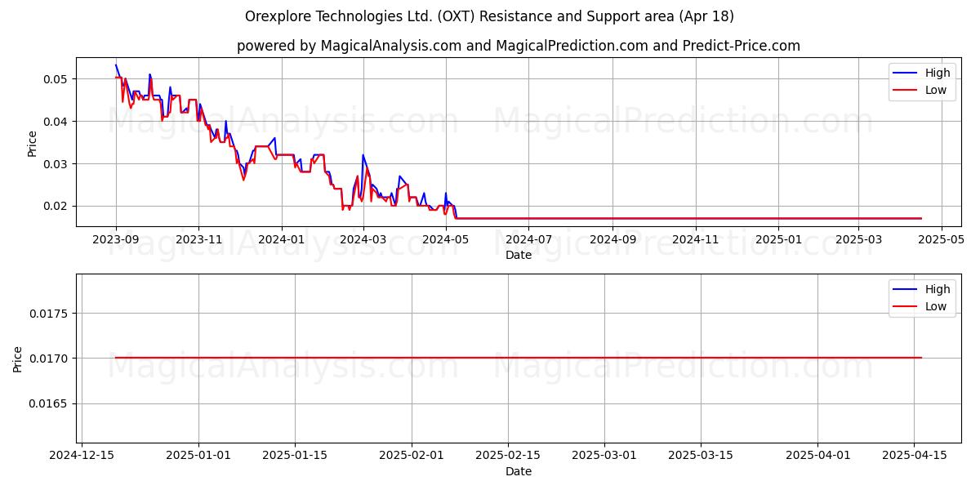The height and width of the screenshot is (490, 980).
Task: Click the 2023-11 date tick
Action: coord(198,239)
